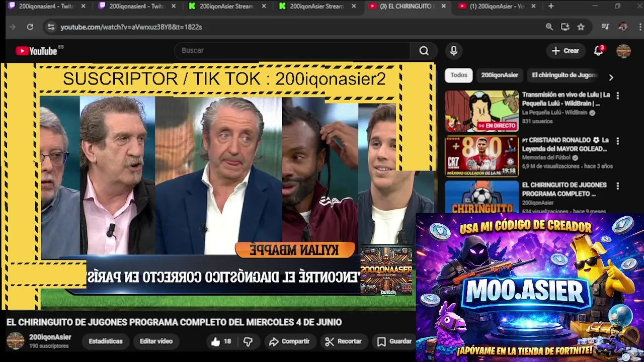644x362 pixels.
Task: Open the zoom magnifier icon in address bar
Action: (x=549, y=27)
